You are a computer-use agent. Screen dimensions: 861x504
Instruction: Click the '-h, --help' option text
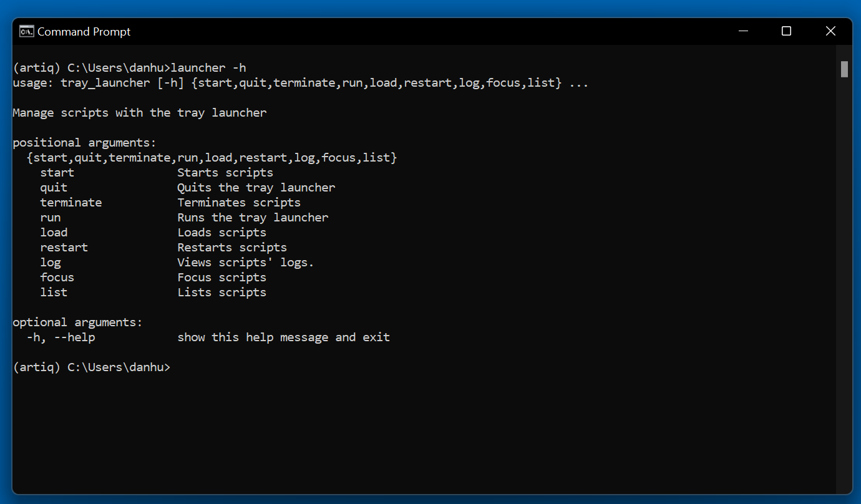coord(61,337)
